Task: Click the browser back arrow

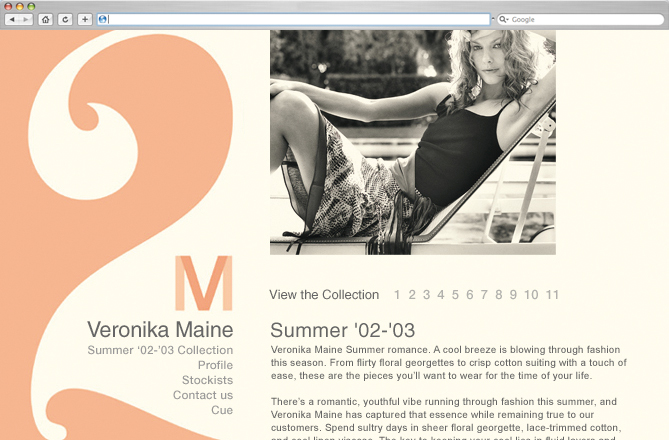Action: pos(12,20)
